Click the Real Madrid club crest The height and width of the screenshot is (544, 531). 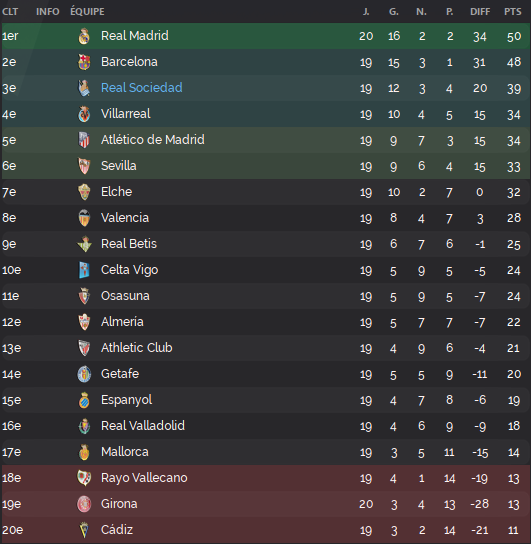[84, 36]
